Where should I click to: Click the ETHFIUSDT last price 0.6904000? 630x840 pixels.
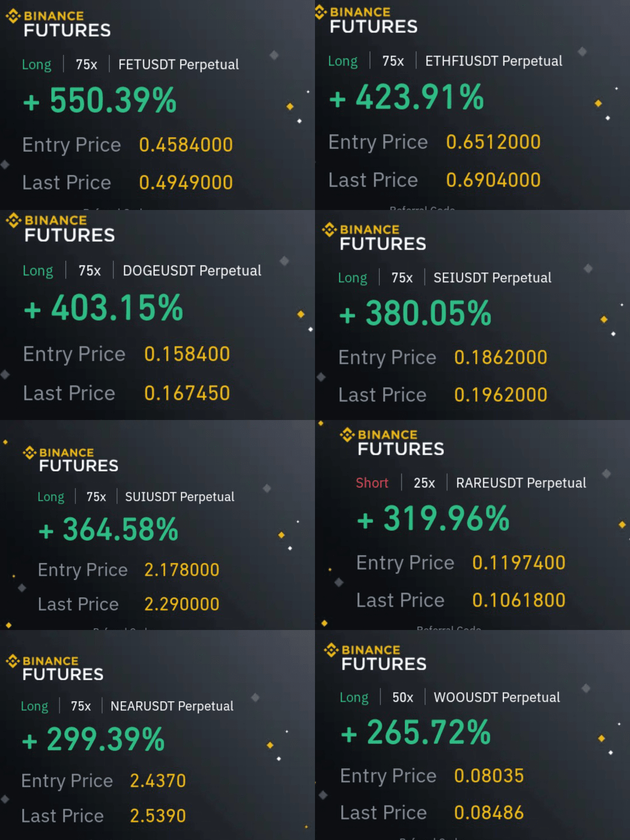click(x=493, y=180)
